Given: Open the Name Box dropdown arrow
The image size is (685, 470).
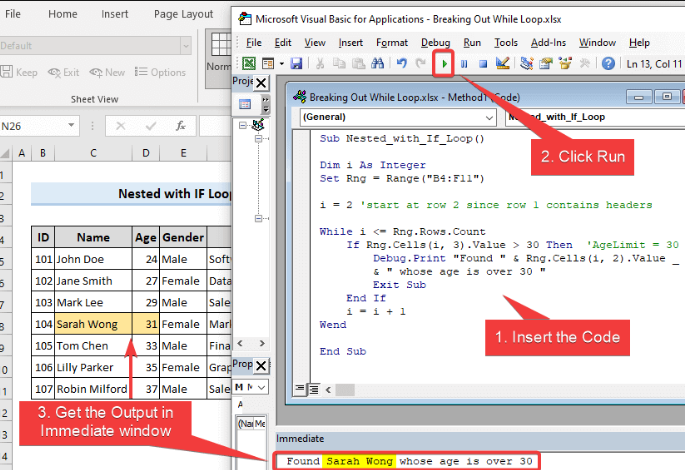Looking at the screenshot, I should pyautogui.click(x=71, y=126).
